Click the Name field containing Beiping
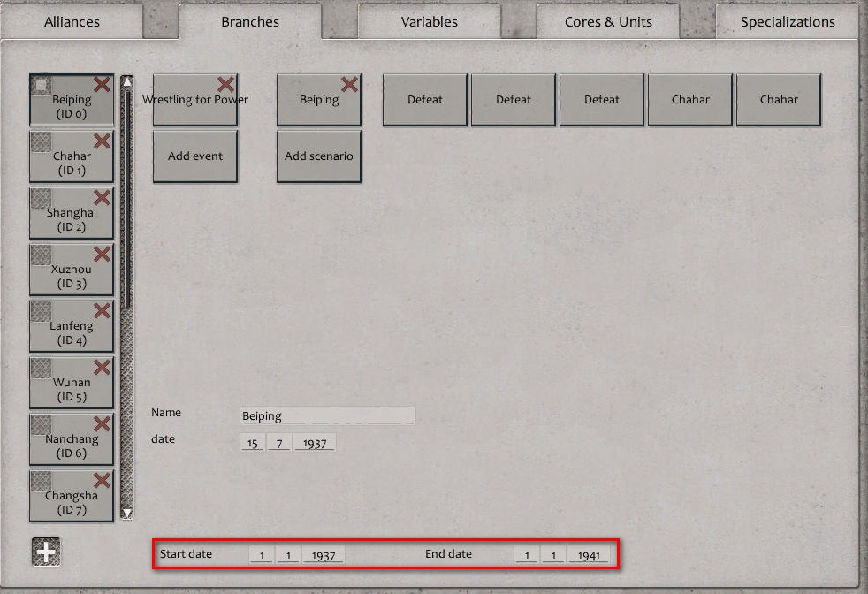This screenshot has width=868, height=594. coord(327,415)
